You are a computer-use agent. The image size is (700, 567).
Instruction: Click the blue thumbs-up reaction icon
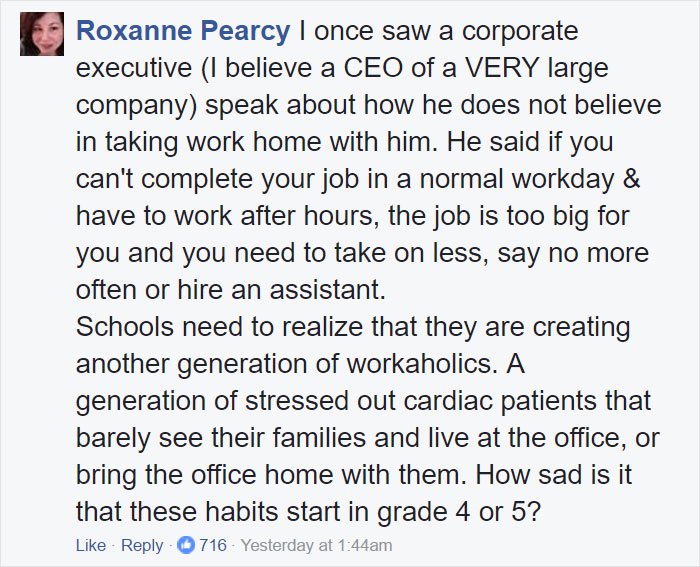186,545
